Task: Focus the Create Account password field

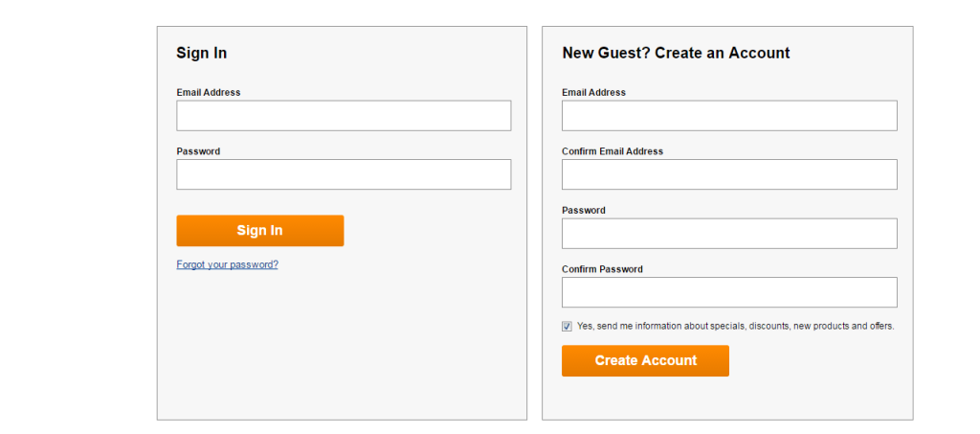Action: pyautogui.click(x=729, y=234)
